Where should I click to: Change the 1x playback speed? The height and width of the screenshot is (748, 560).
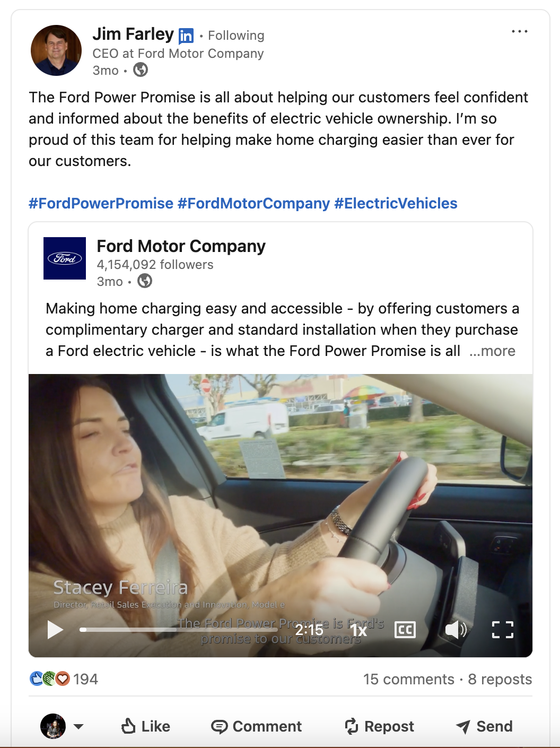pos(359,630)
